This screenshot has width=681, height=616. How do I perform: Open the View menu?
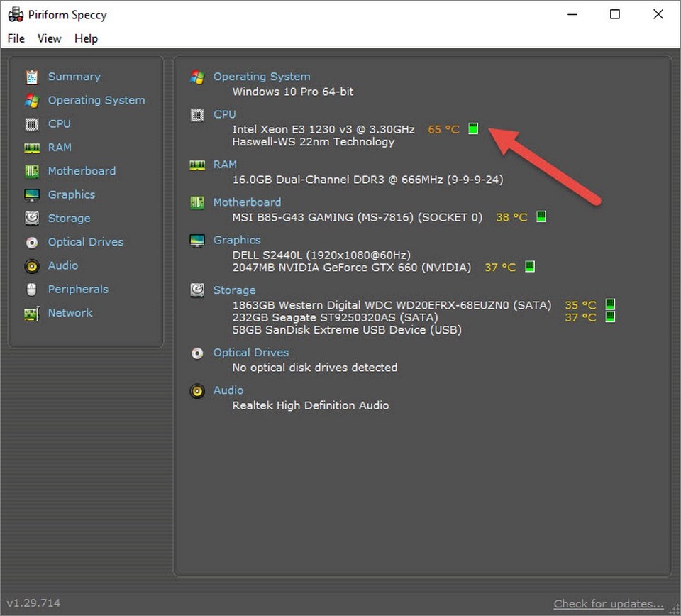click(x=49, y=38)
